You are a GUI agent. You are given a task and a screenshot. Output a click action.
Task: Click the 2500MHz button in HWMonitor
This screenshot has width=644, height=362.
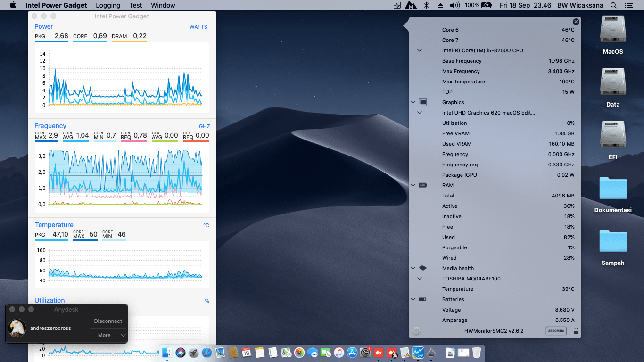tap(556, 331)
